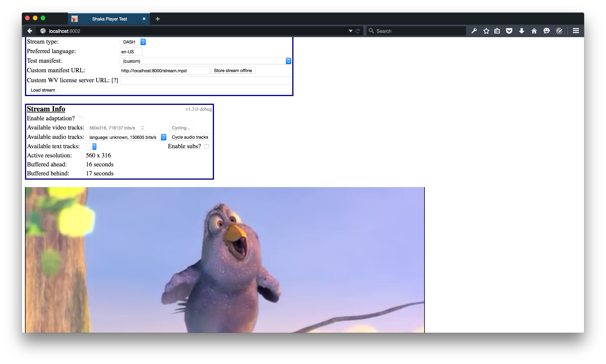The image size is (606, 364).
Task: Click the video player showing the bird
Action: click(x=225, y=260)
